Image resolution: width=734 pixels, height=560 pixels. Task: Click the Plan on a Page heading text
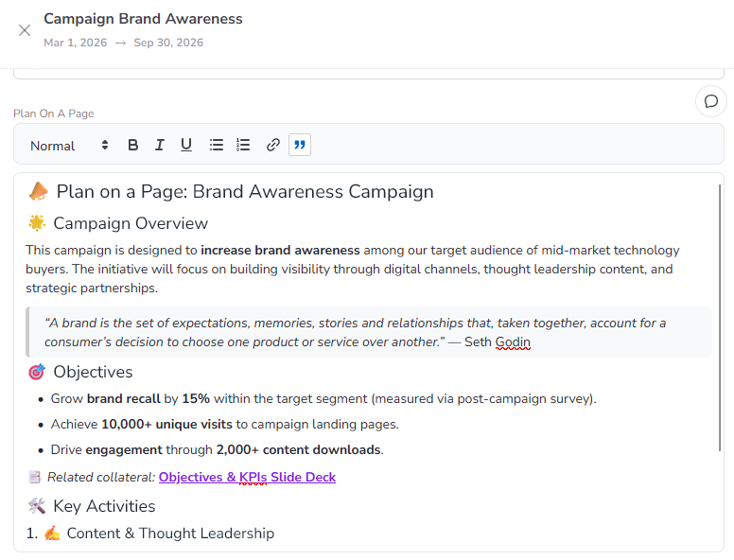pos(245,192)
